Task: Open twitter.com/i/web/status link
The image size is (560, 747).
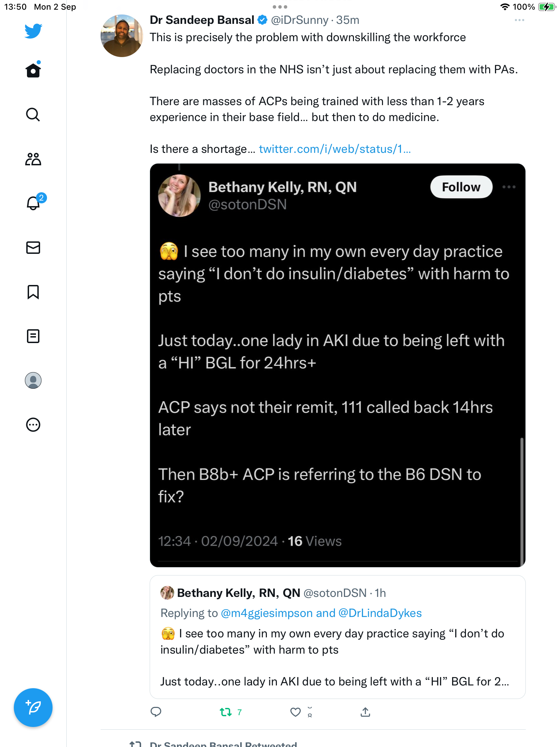Action: tap(335, 149)
